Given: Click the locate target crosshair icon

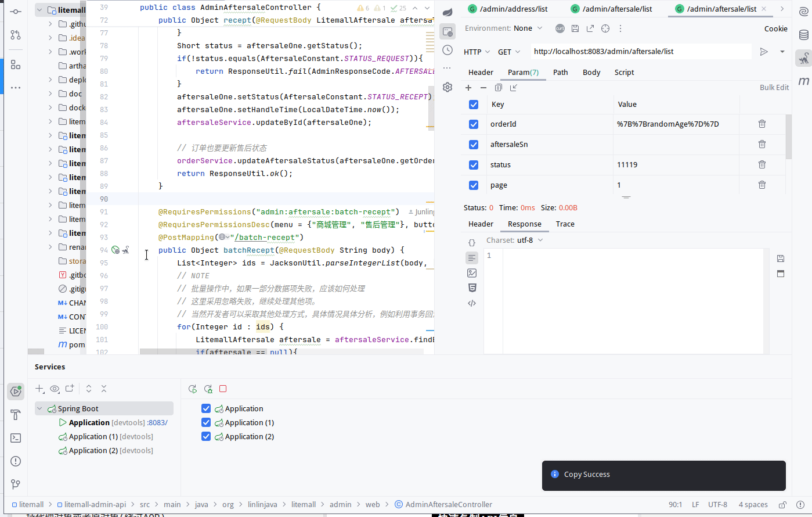Looking at the screenshot, I should click(605, 28).
